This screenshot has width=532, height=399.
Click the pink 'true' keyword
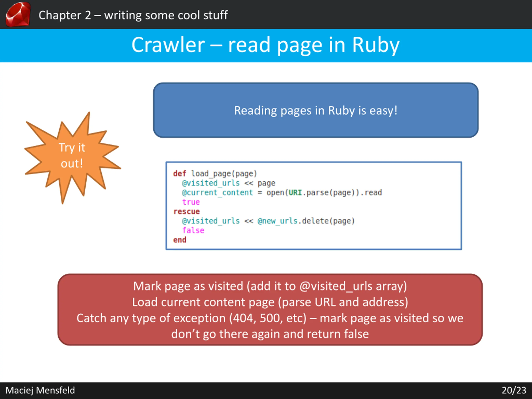[191, 202]
